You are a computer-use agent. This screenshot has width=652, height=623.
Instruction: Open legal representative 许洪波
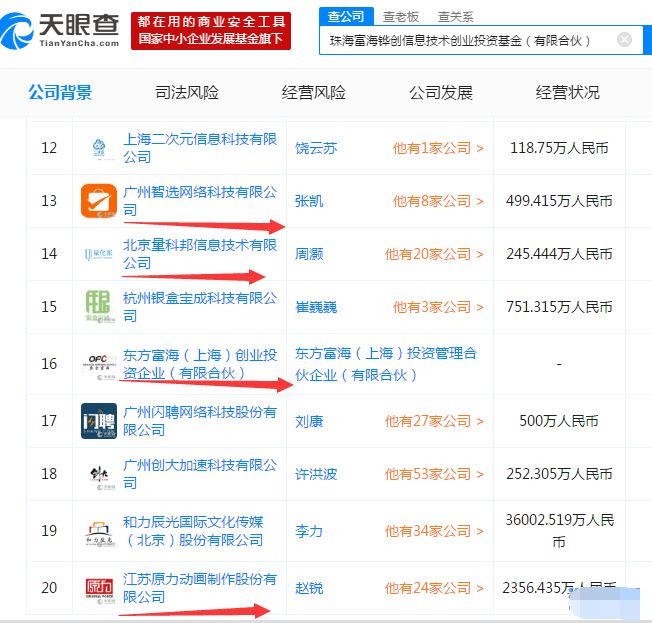pyautogui.click(x=316, y=474)
